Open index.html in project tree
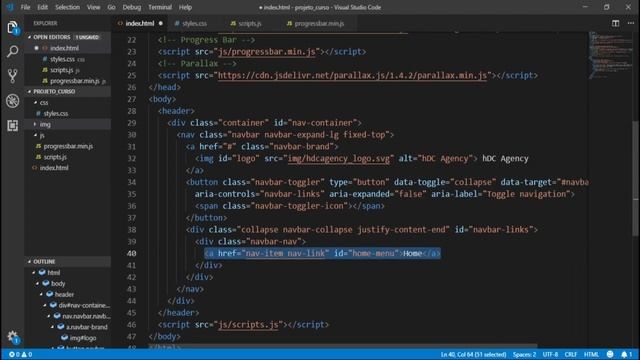 click(68, 168)
